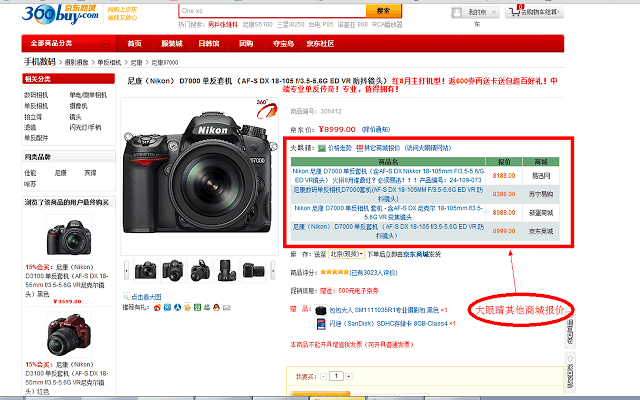
Task: Open the black Nikon D3100 sidebar product image
Action: click(x=69, y=237)
